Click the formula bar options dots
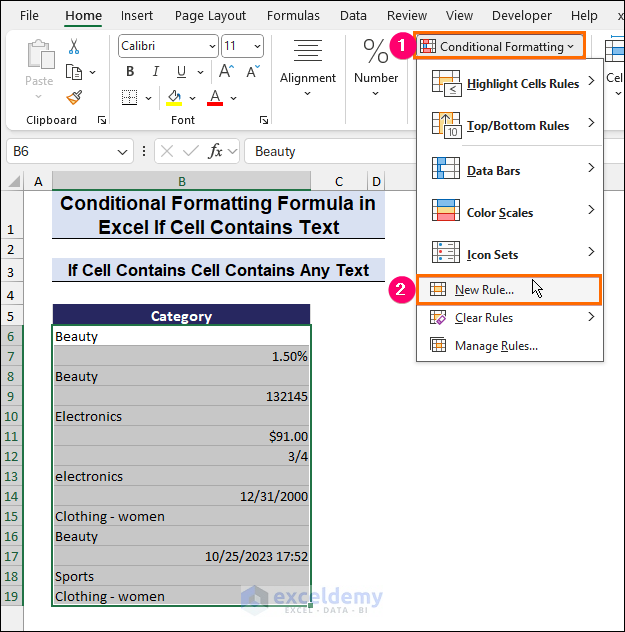The height and width of the screenshot is (632, 625). coord(144,152)
